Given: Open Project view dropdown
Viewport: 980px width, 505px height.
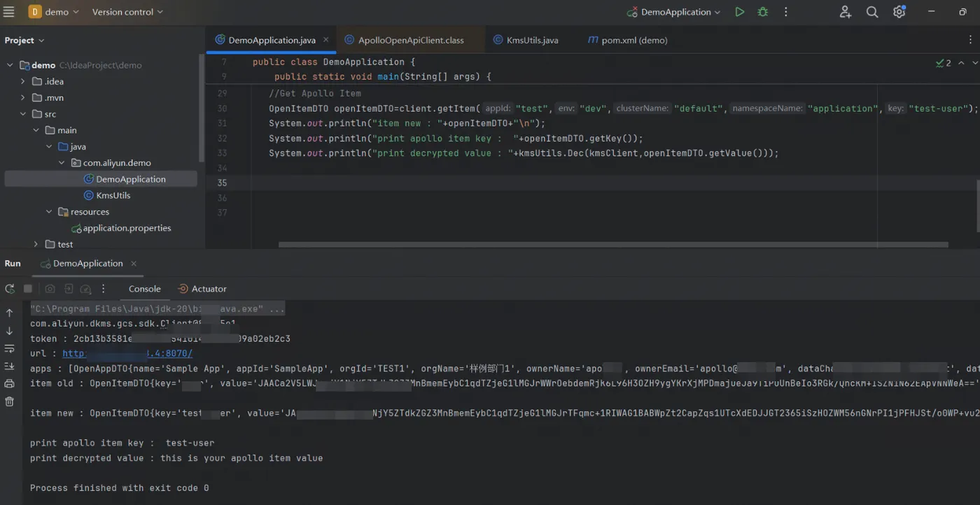Looking at the screenshot, I should [24, 40].
